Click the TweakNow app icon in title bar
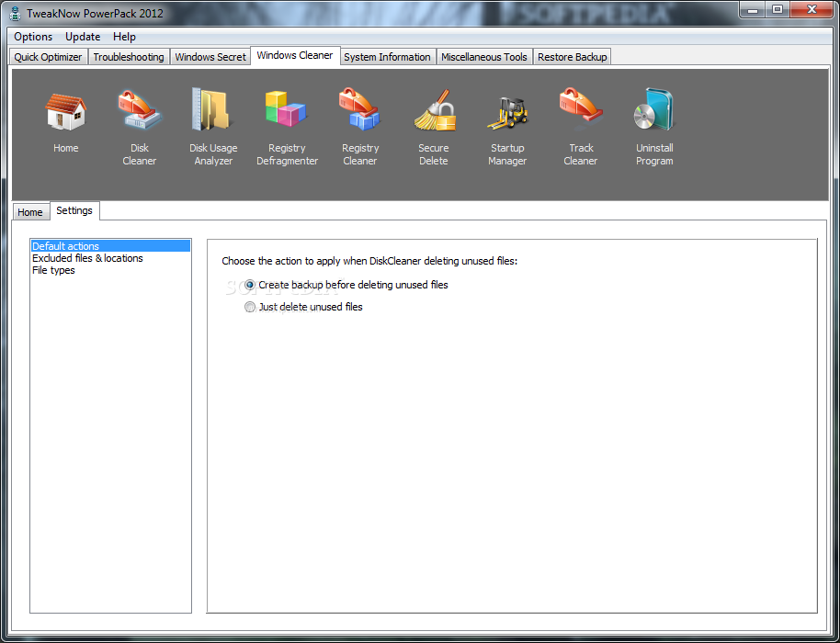This screenshot has width=840, height=643. point(16,14)
